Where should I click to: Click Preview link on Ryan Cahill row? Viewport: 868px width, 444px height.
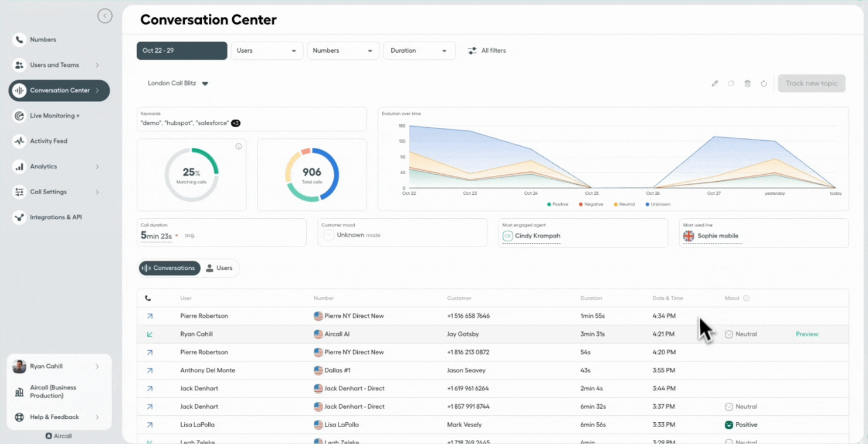pos(806,334)
